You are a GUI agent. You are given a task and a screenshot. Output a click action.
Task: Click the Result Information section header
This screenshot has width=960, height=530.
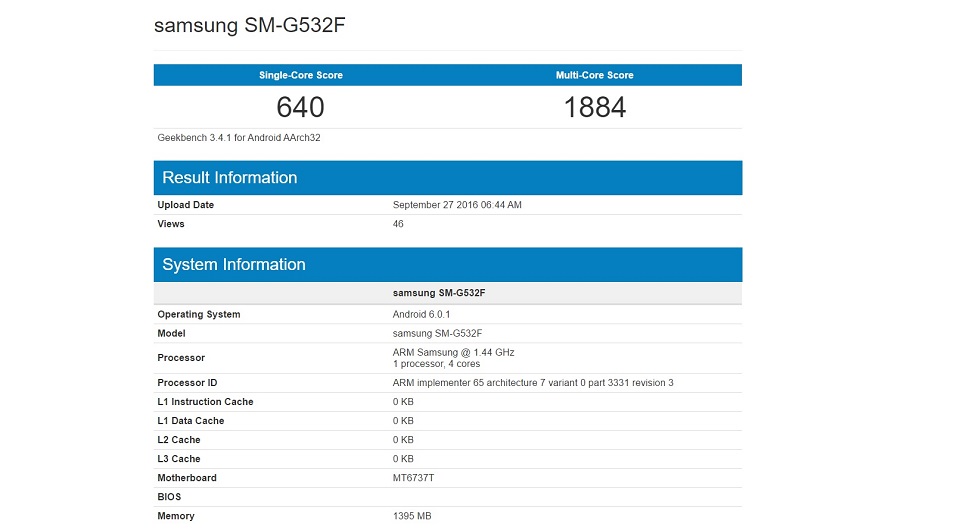coord(448,177)
